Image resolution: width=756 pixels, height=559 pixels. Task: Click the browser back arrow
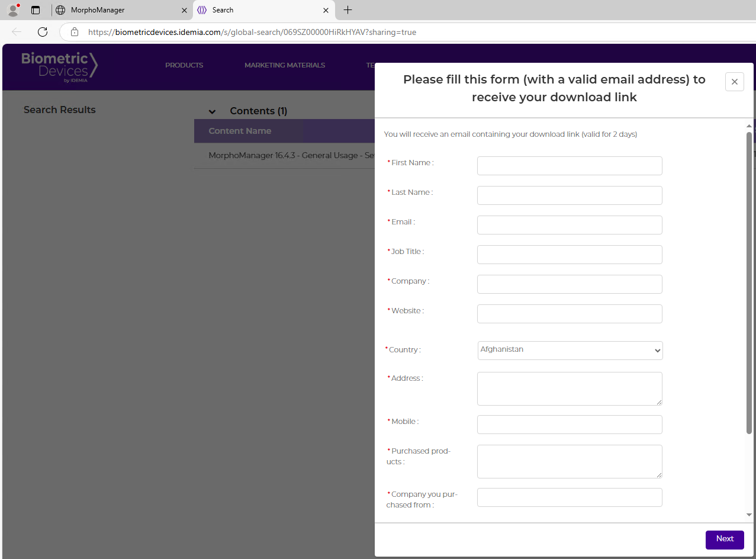[x=17, y=32]
